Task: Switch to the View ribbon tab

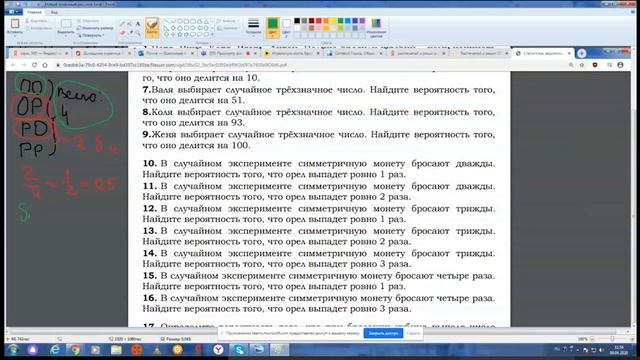Action: (54, 12)
